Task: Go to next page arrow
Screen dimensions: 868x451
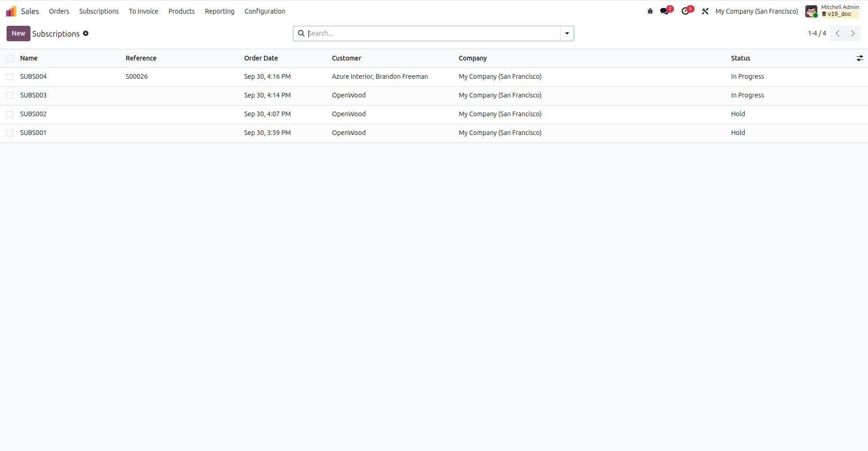Action: [x=853, y=33]
